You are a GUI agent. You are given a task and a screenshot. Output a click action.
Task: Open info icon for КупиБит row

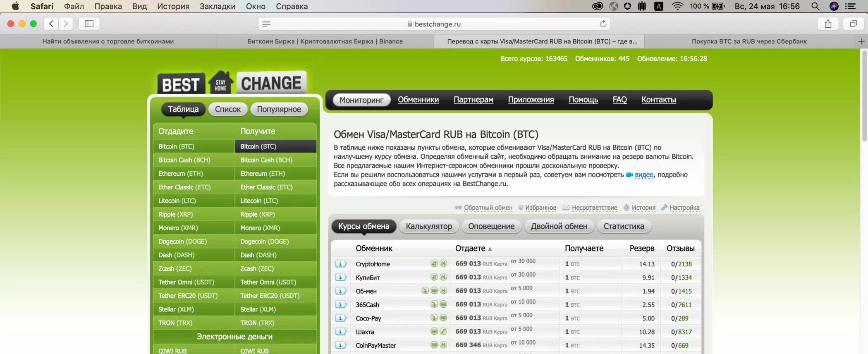point(341,277)
